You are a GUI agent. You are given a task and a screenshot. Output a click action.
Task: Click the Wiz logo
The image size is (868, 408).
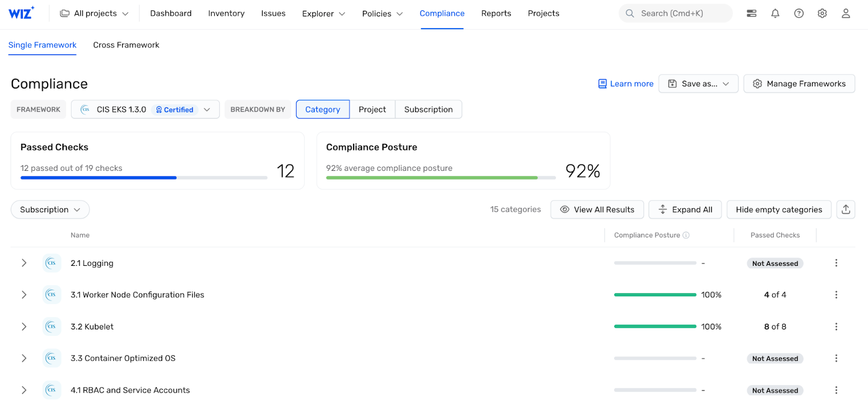21,13
